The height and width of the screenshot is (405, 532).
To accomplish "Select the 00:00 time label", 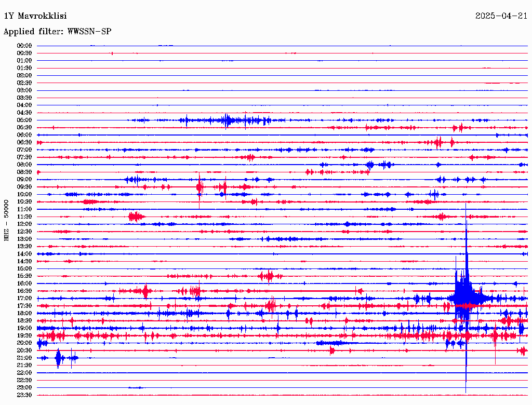I will point(24,46).
